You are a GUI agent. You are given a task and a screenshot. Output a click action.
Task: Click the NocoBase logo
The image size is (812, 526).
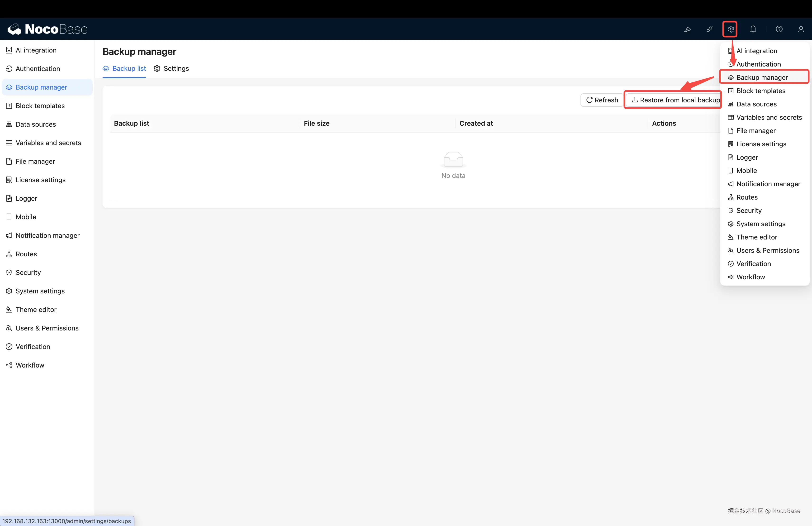[48, 29]
